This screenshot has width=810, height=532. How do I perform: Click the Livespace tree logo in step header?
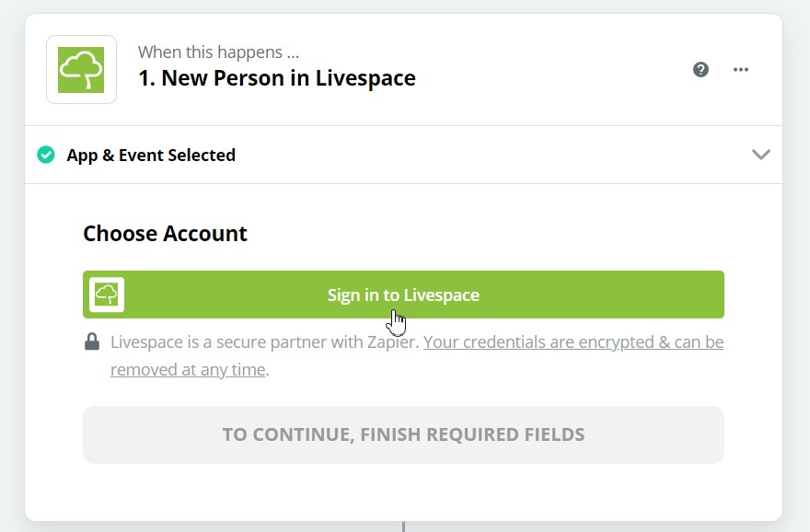pos(81,70)
